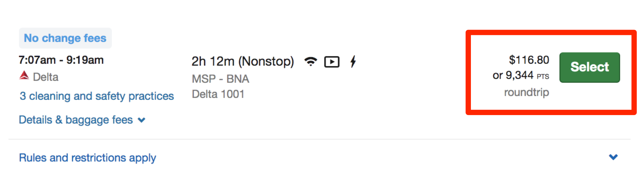Open the Details & baggage fees link
The image size is (644, 196).
(76, 120)
